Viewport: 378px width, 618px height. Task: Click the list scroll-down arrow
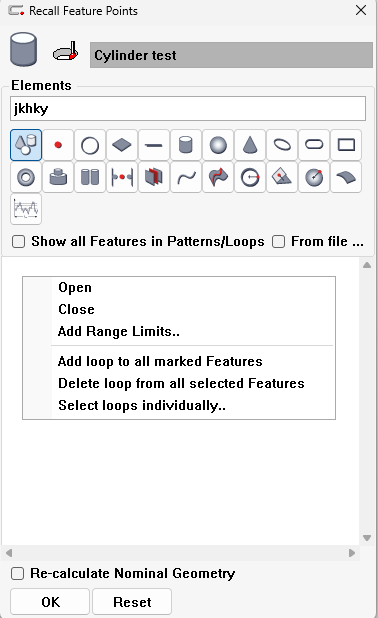[x=367, y=538]
